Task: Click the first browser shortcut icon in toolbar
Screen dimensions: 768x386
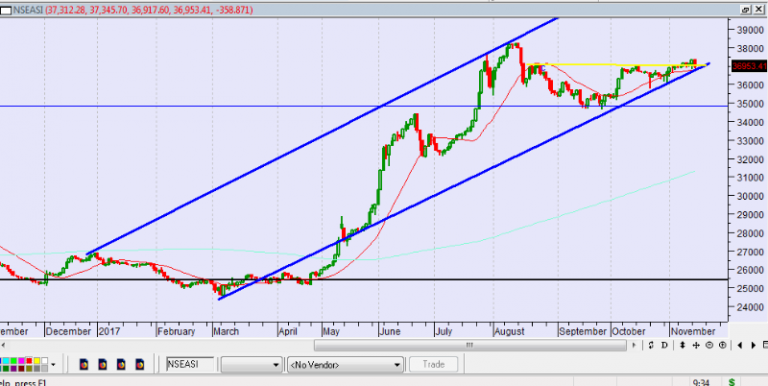Action: (84, 364)
